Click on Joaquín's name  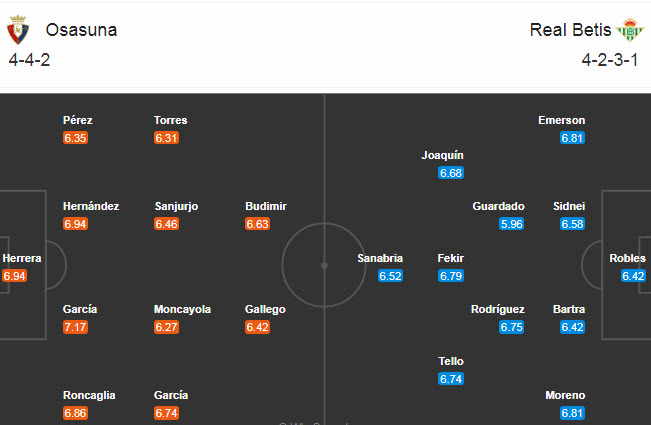(x=442, y=155)
